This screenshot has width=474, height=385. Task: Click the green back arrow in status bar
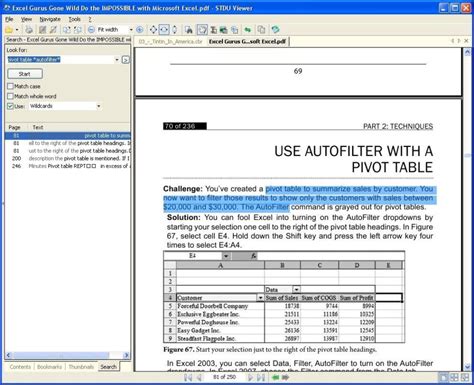(275, 377)
